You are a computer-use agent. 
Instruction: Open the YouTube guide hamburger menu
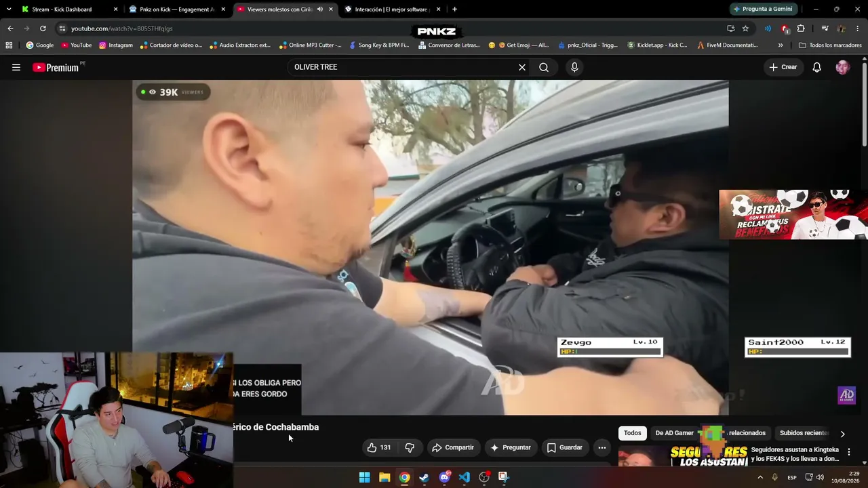tap(16, 67)
